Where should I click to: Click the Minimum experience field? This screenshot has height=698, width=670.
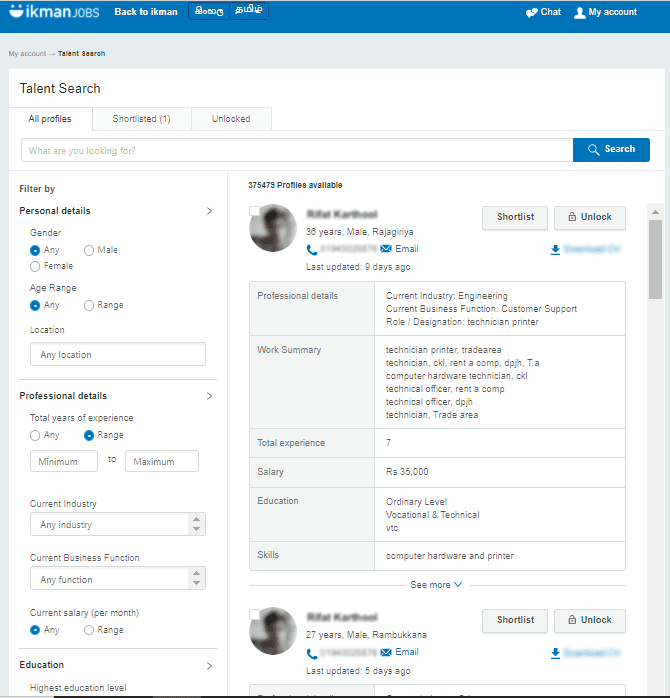coord(64,461)
